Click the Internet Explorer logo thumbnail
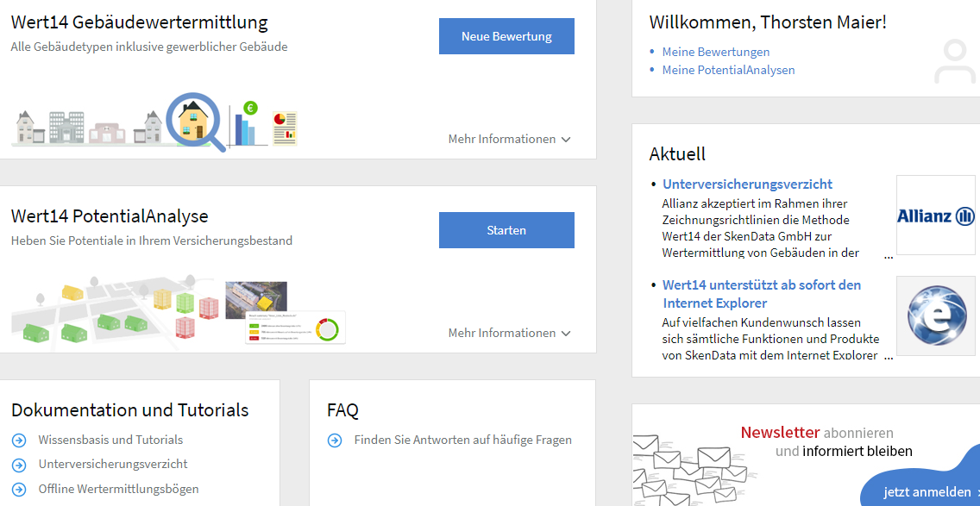Image resolution: width=980 pixels, height=506 pixels. 936,316
